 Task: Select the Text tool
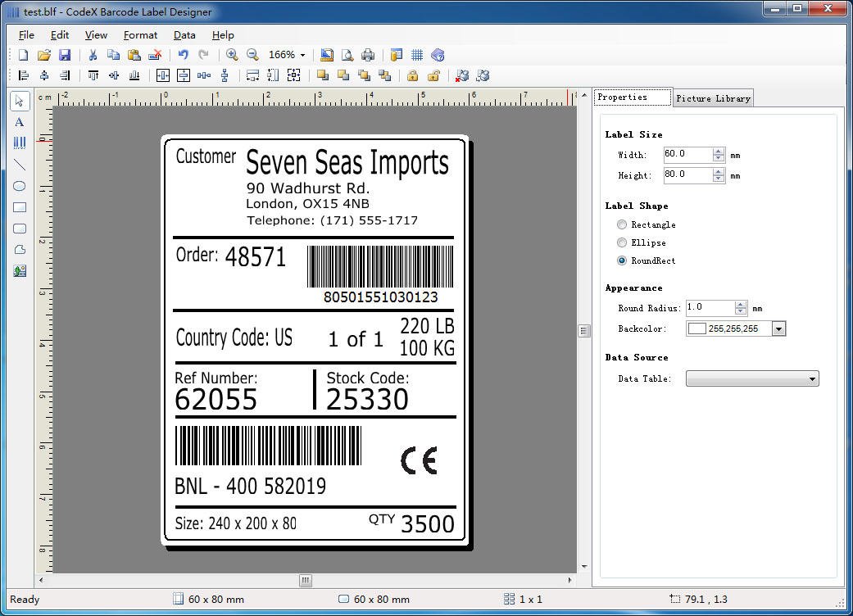tap(20, 121)
